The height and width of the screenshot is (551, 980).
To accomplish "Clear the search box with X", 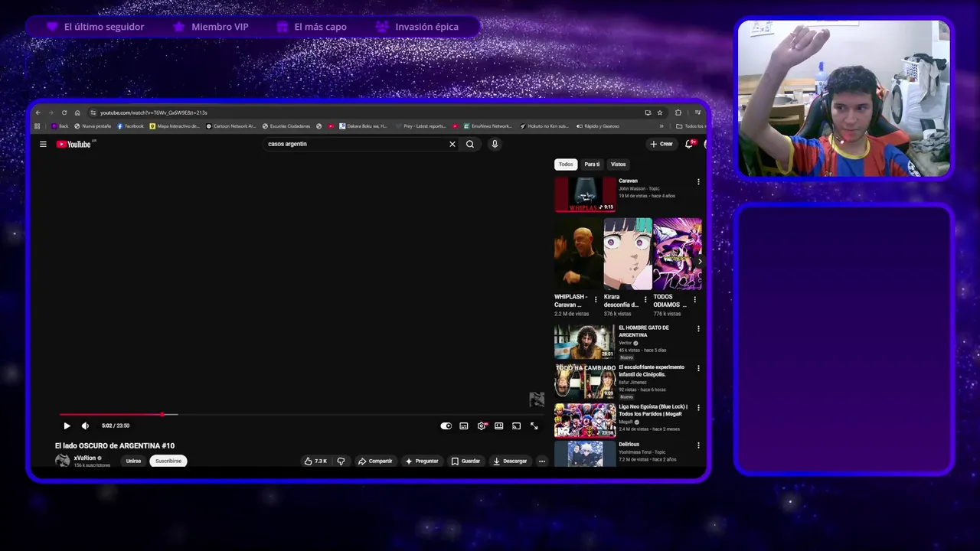I will pos(452,144).
